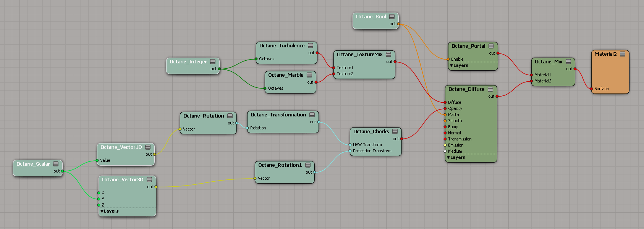
Task: Click the Octane_Checks node collapse icon
Action: coord(395,131)
